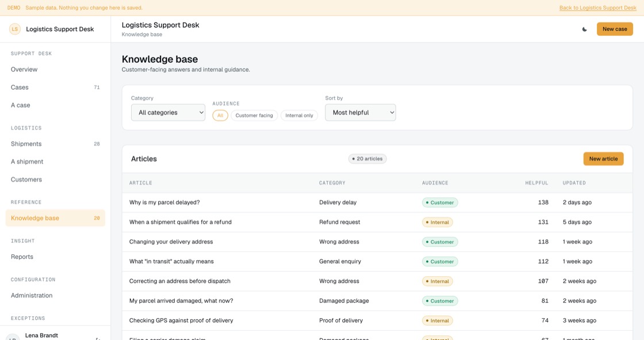644x340 pixels.
Task: Click the CATEGORY column header
Action: pyautogui.click(x=332, y=183)
